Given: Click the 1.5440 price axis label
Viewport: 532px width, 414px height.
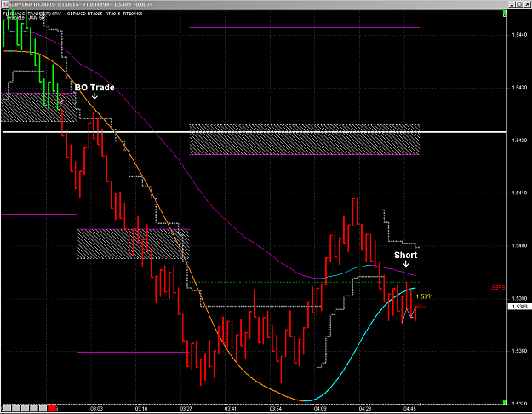Looking at the screenshot, I should point(519,35).
